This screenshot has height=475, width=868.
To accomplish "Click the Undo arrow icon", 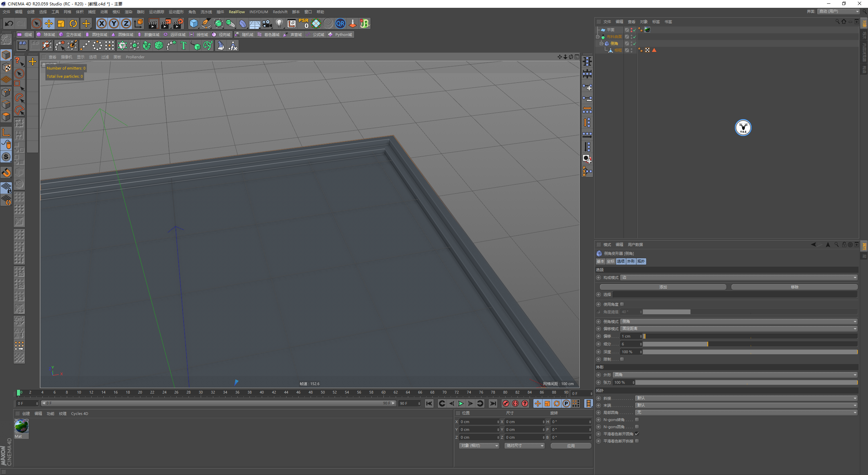I will coord(9,23).
